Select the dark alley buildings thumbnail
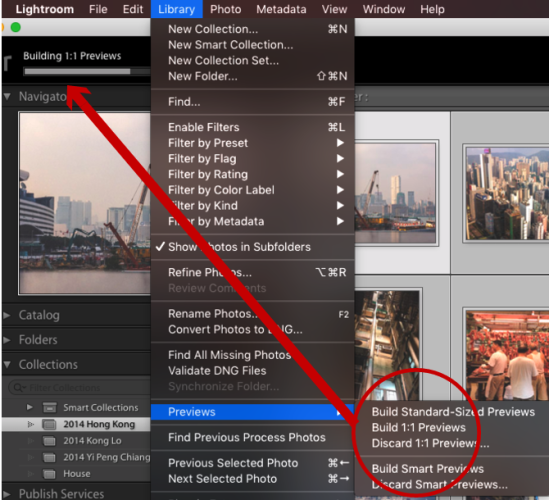Image resolution: width=549 pixels, height=500 pixels. click(387, 345)
